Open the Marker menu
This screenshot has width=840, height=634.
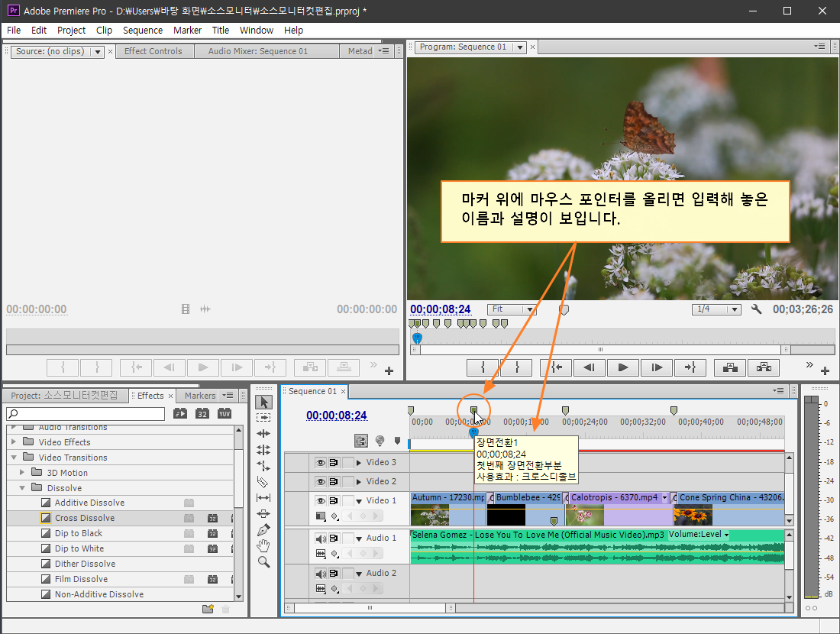(x=188, y=31)
